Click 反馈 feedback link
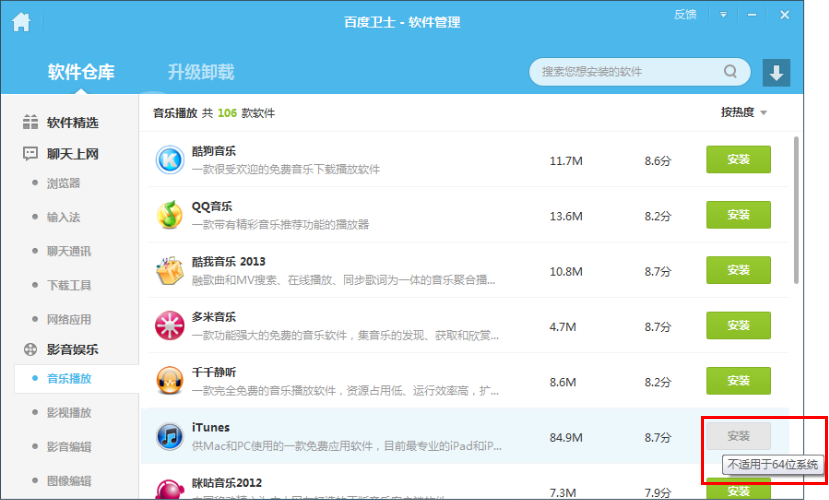Image resolution: width=829 pixels, height=500 pixels. (x=685, y=15)
